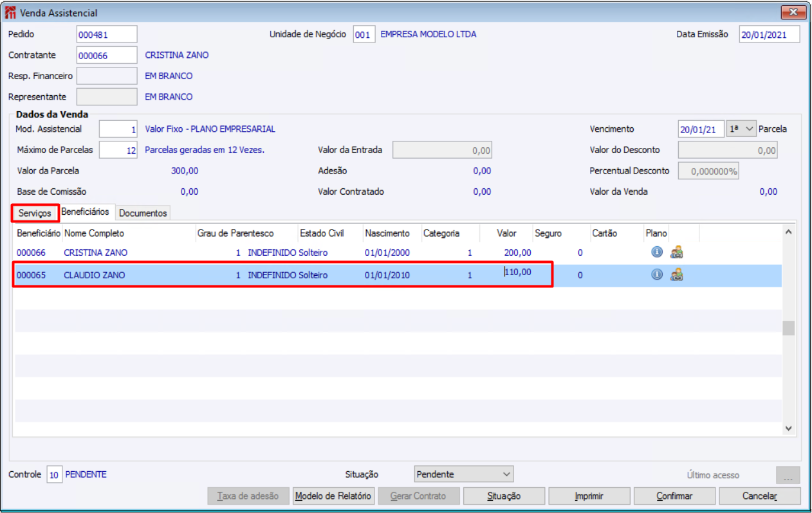
Task: Click the Seguro column header
Action: click(561, 233)
